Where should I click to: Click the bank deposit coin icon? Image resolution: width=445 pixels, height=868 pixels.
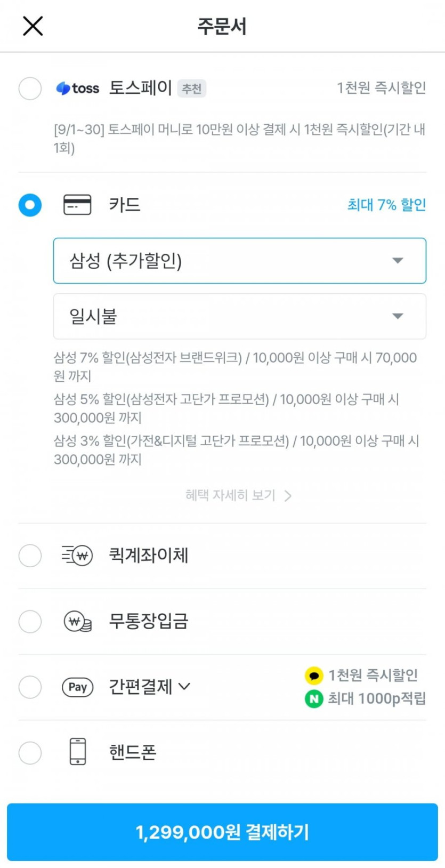(x=78, y=622)
